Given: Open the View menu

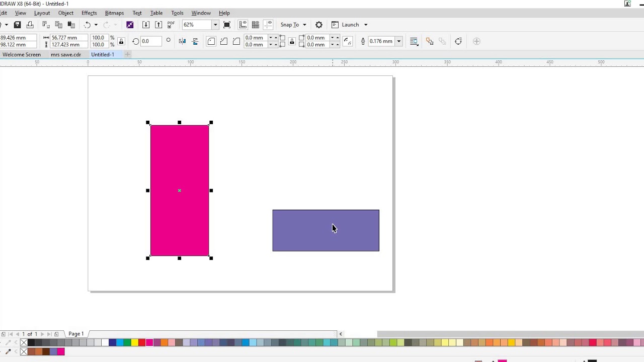Looking at the screenshot, I should 21,13.
